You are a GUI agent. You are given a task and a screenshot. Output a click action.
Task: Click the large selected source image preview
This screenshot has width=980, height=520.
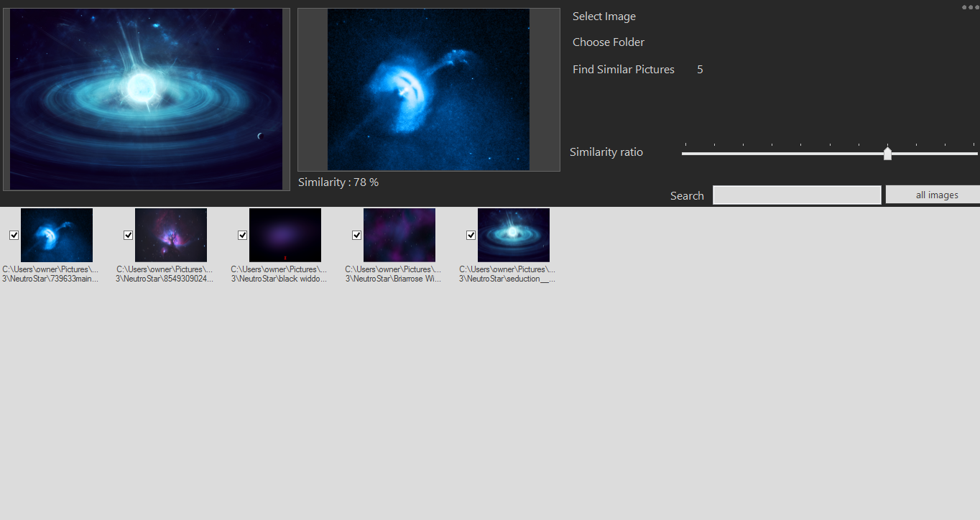(x=147, y=99)
